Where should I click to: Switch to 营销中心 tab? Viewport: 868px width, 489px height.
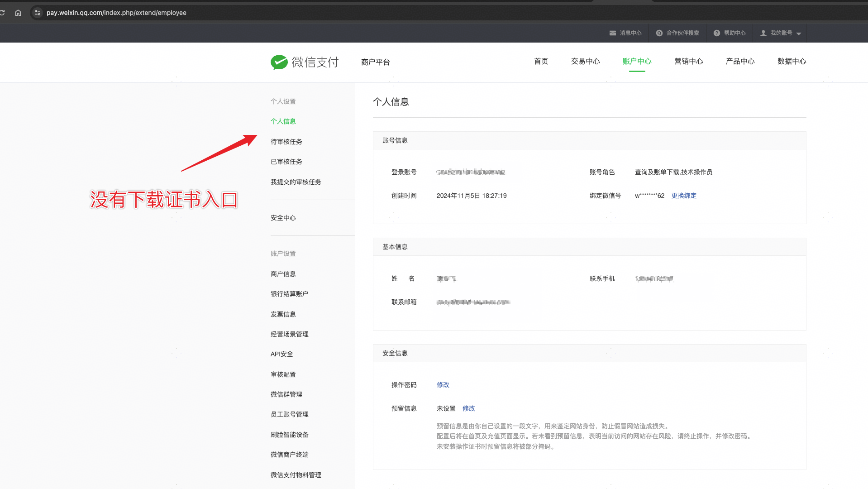[689, 61]
